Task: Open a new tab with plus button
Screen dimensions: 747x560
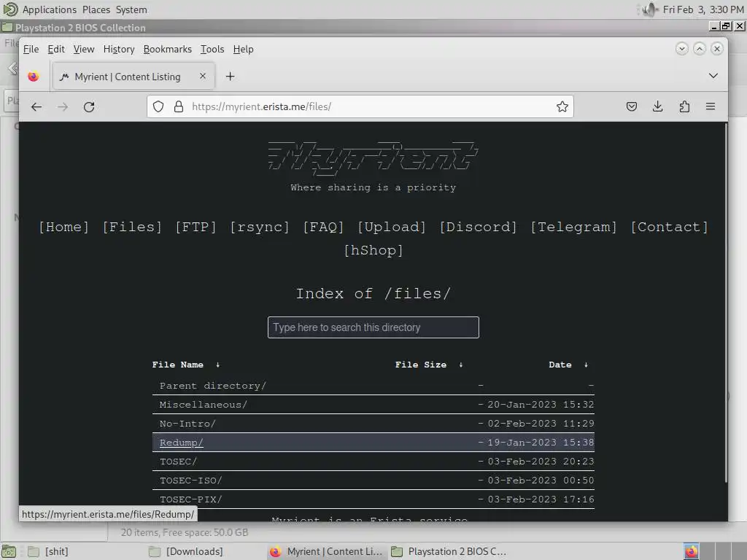Action: coord(230,76)
